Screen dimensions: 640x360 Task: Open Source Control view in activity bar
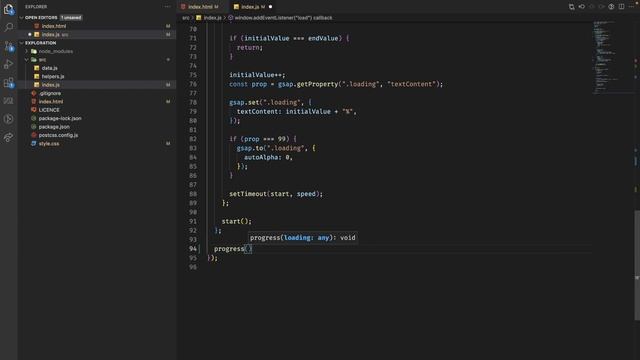point(9,46)
